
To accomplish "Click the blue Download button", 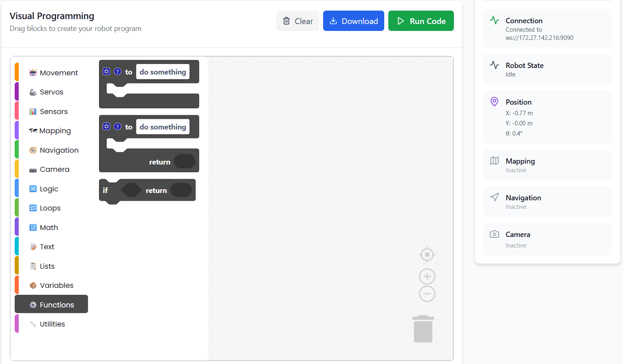I will click(x=353, y=21).
